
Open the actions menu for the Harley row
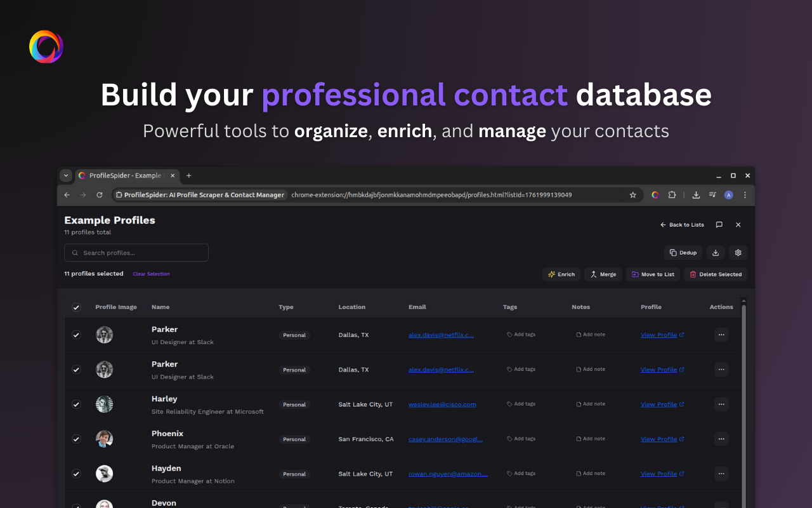[x=721, y=404]
